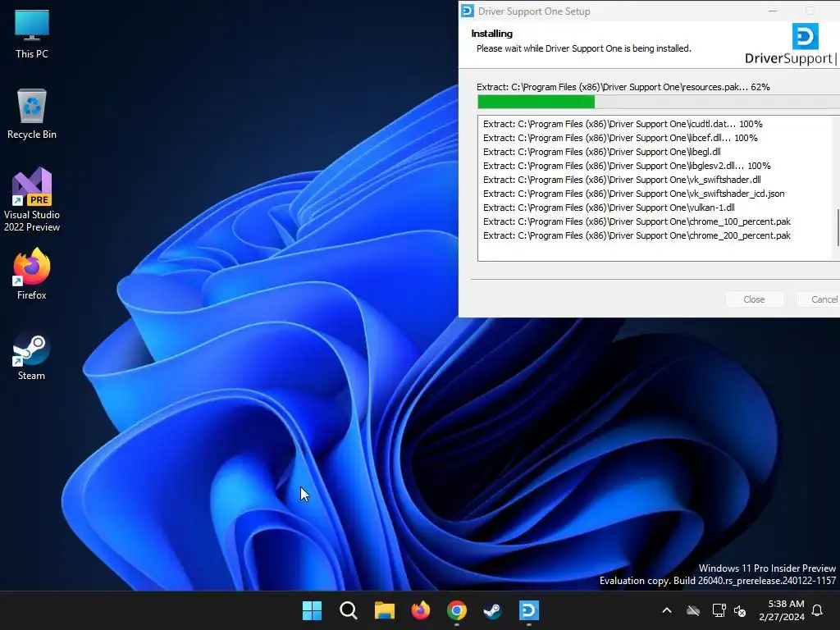Click the Driver Support One Setup title icon
840x630 pixels.
[467, 11]
